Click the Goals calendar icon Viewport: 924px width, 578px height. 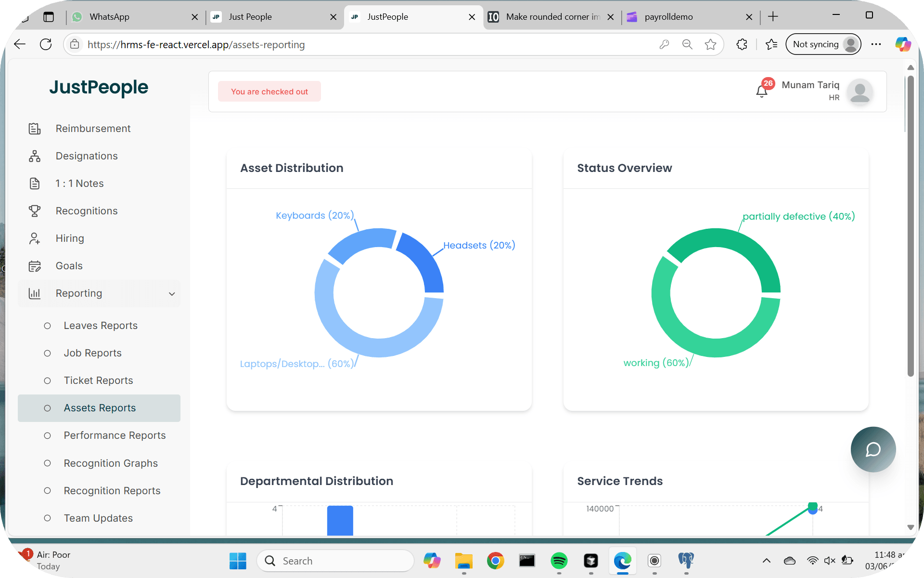(35, 266)
